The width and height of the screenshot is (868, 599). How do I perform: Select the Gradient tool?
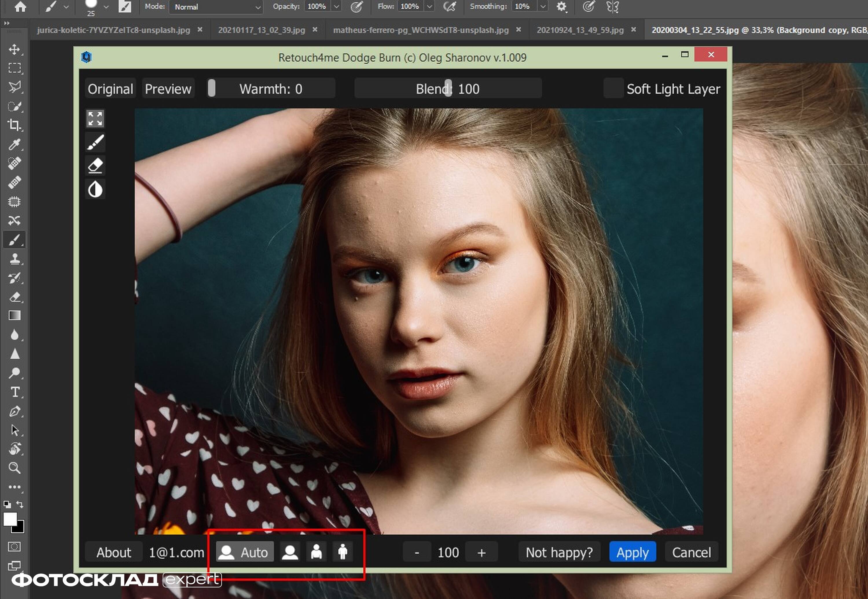click(14, 316)
